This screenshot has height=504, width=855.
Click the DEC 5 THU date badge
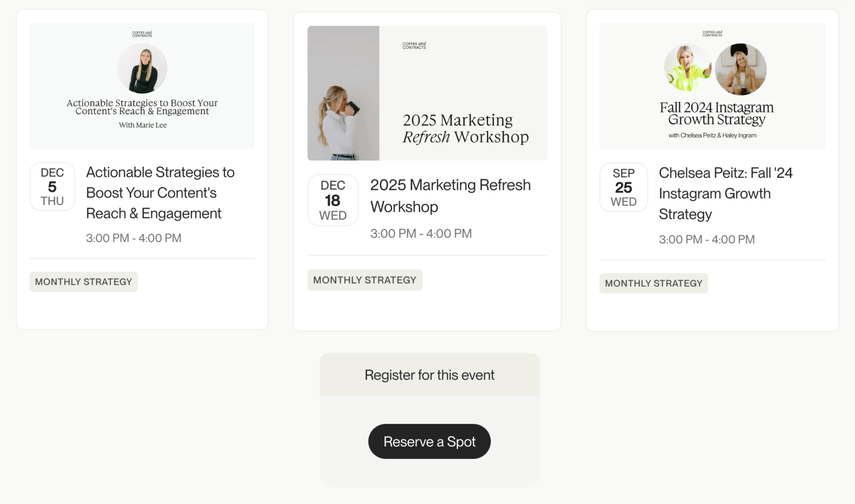coord(52,186)
